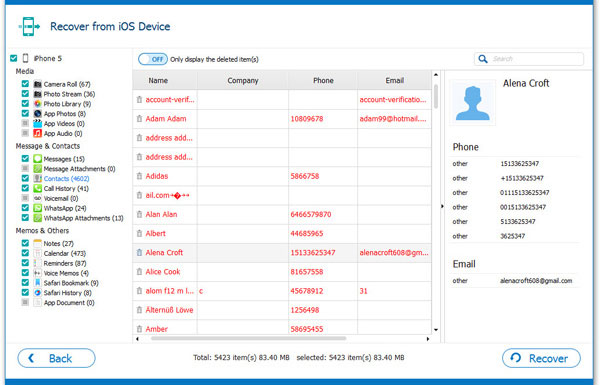Screen dimensions: 600x385
Task: Sort by the Phone column header
Action: [x=323, y=80]
